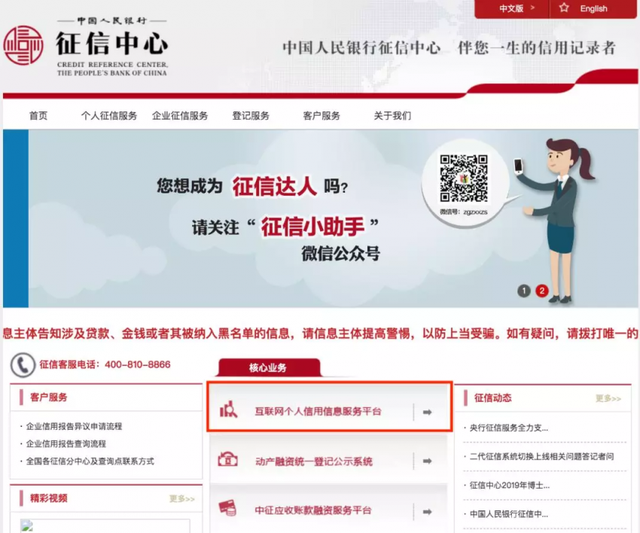
Task: Open 企业信用报告异议申请流程 link
Action: pyautogui.click(x=74, y=426)
